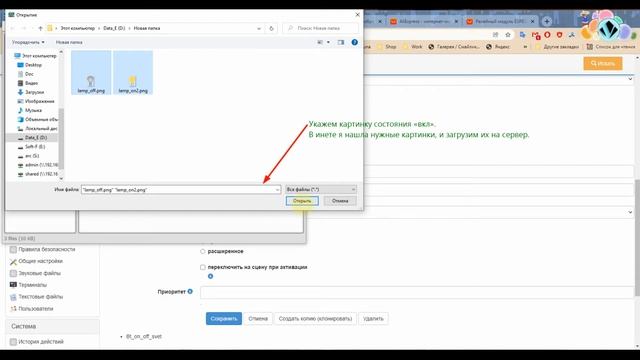The height and width of the screenshot is (360, 640).
Task: Click the red shield extension icon
Action: (x=560, y=35)
